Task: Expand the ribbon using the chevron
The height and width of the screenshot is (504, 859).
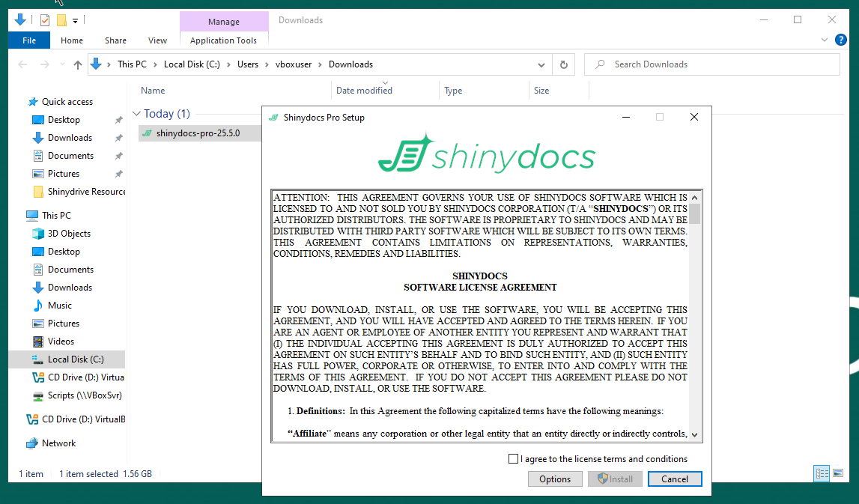Action: (825, 40)
